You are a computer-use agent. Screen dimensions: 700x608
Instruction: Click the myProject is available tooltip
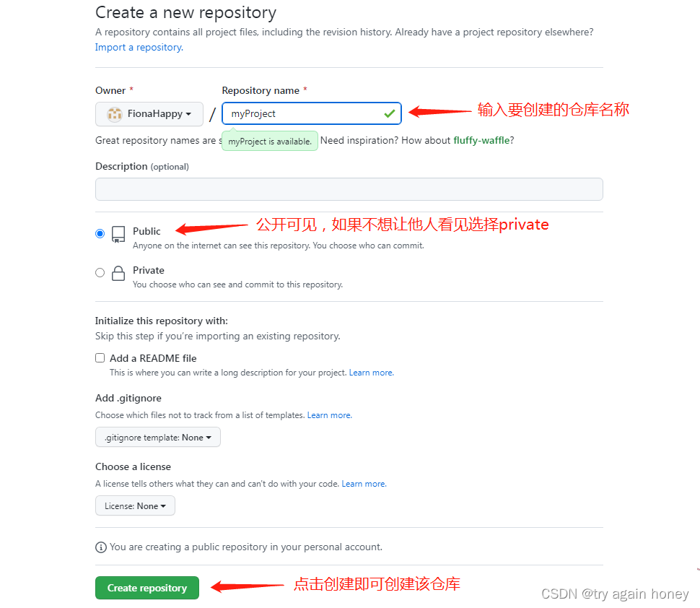270,141
